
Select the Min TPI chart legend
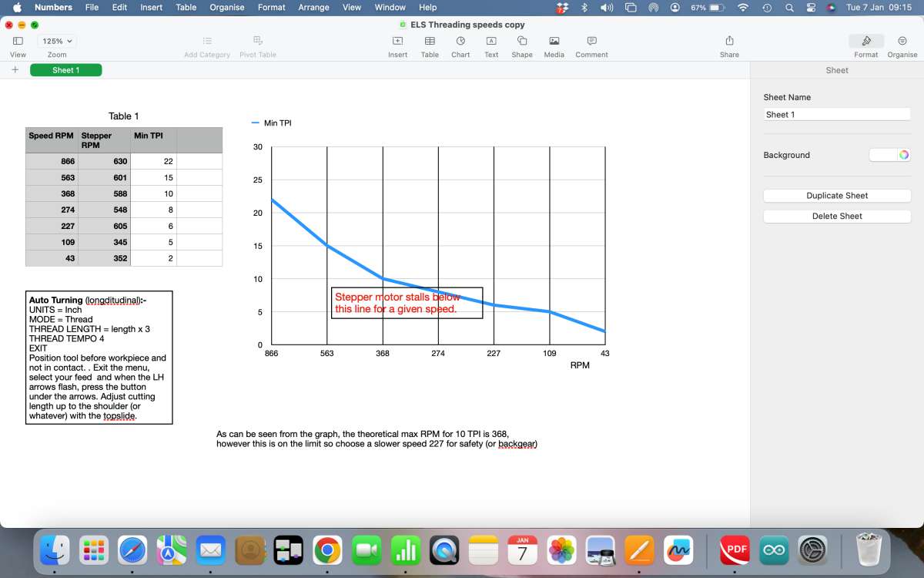coord(272,123)
